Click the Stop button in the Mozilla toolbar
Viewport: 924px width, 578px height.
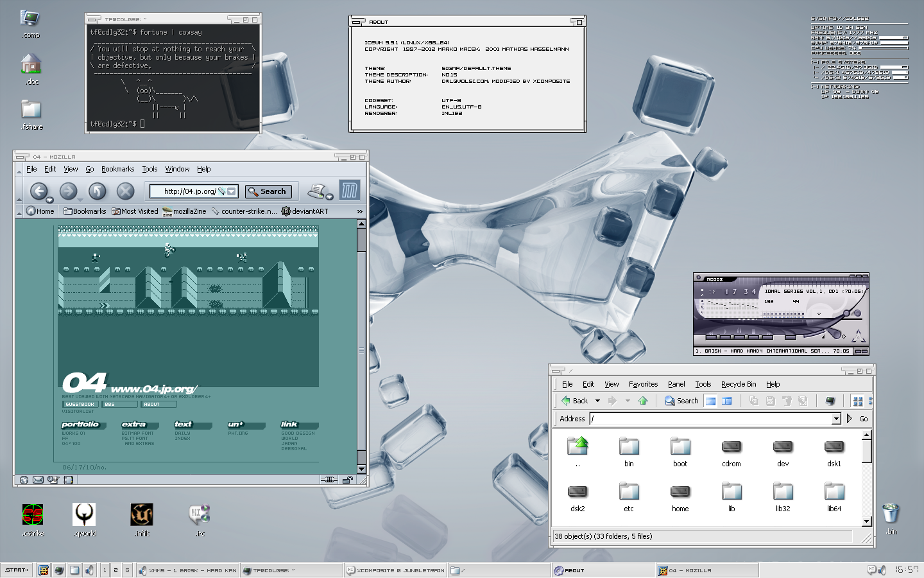pos(126,191)
